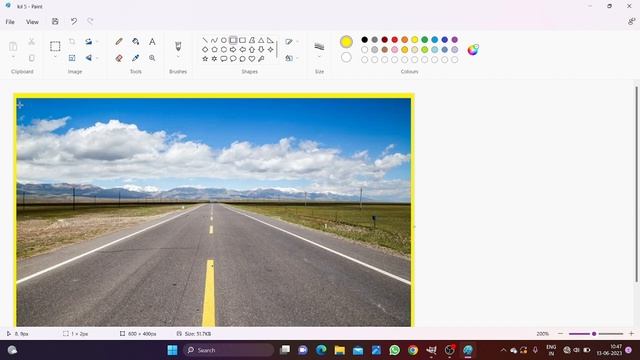Pick the Pentagon shape
The height and width of the screenshot is (360, 640).
214,49
